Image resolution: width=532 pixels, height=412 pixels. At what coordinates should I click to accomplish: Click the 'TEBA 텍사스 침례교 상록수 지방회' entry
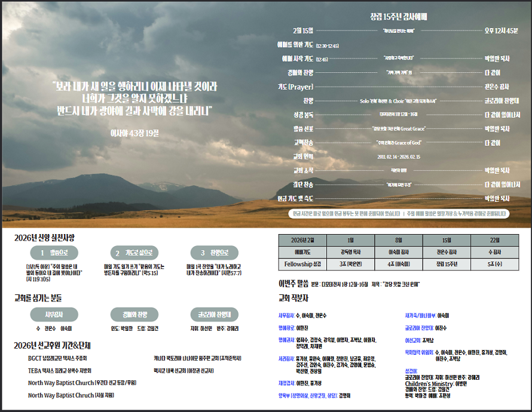click(60, 371)
